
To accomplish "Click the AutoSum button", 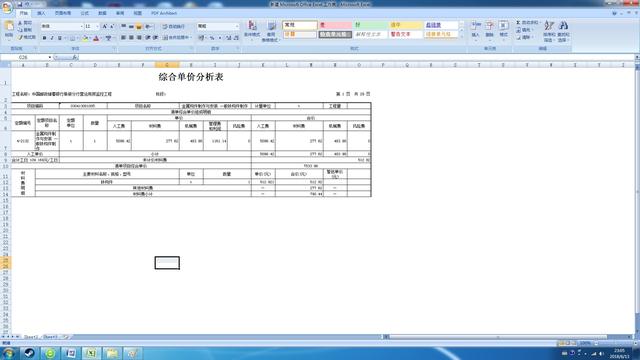I will (x=527, y=23).
